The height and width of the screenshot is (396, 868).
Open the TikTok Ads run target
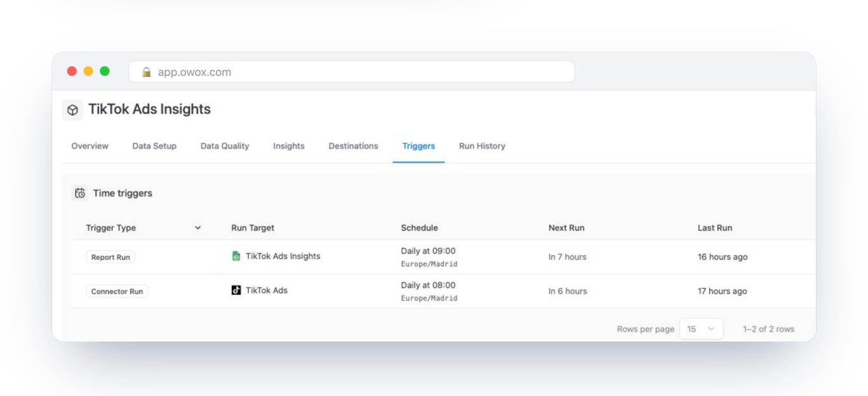pyautogui.click(x=267, y=290)
